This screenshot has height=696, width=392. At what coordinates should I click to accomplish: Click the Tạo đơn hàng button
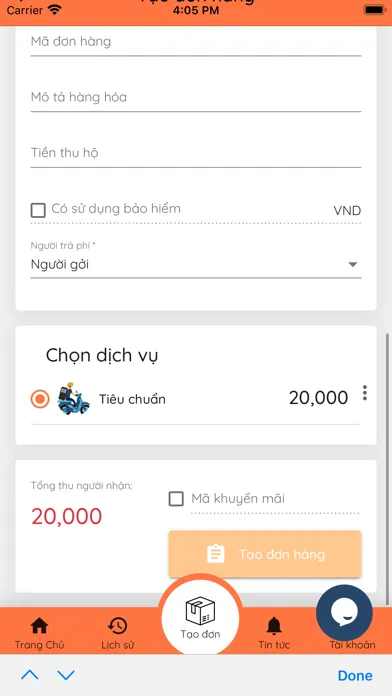265,554
